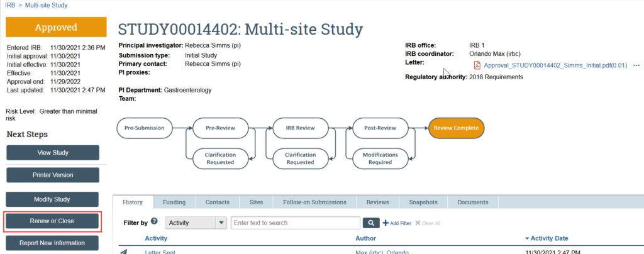Click the Modify Study button
This screenshot has height=254, width=644.
click(53, 199)
